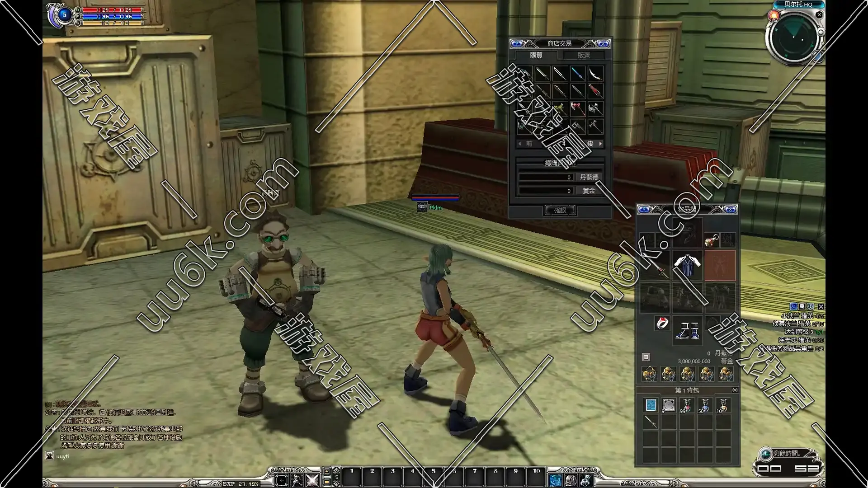Select the war hammer in bottom-right shop slot
The image size is (868, 488).
[596, 126]
